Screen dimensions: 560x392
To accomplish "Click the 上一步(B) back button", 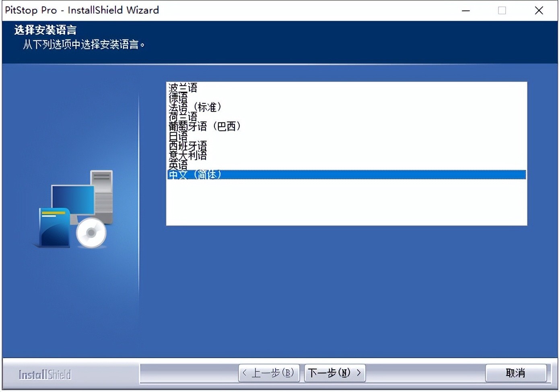I will 269,373.
